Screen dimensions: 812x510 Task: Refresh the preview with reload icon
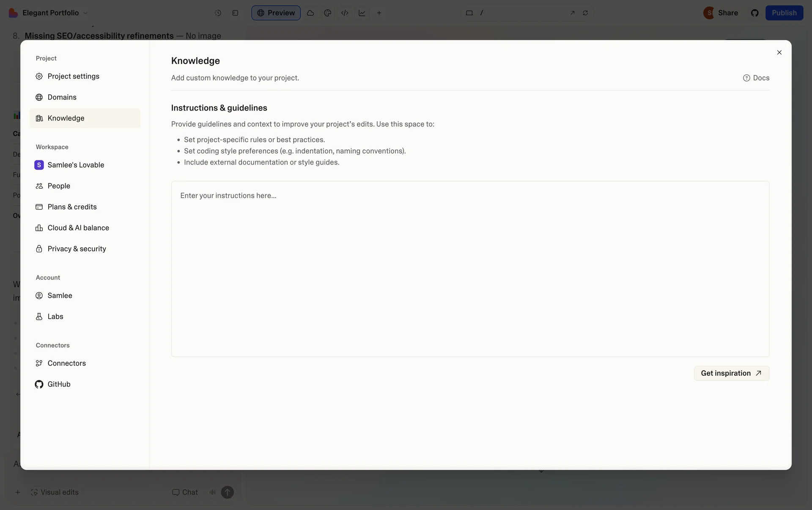585,13
